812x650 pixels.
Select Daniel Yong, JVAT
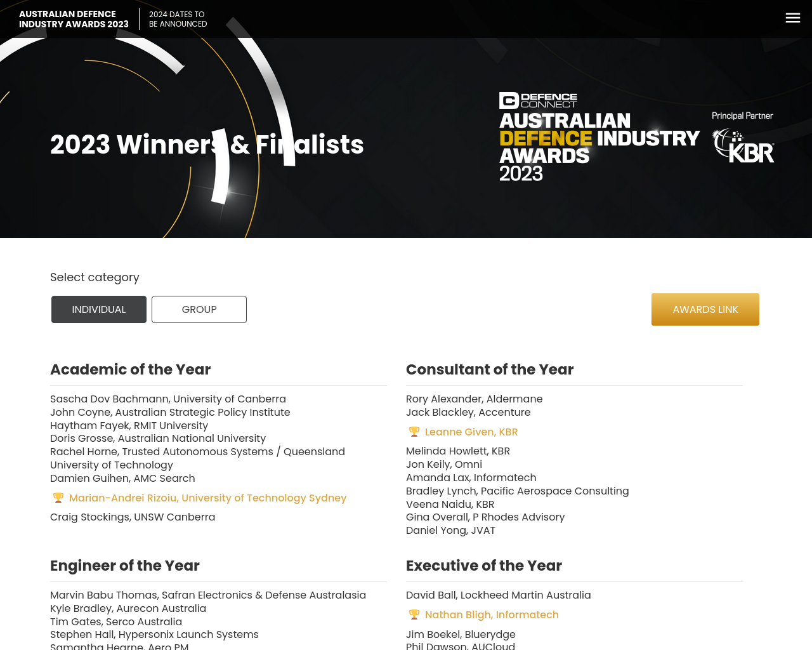pyautogui.click(x=451, y=531)
